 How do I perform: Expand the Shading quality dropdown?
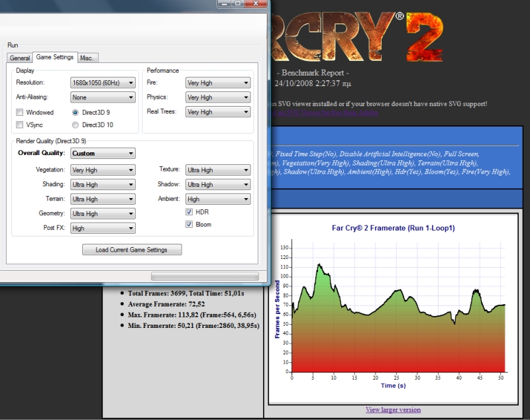pos(103,184)
